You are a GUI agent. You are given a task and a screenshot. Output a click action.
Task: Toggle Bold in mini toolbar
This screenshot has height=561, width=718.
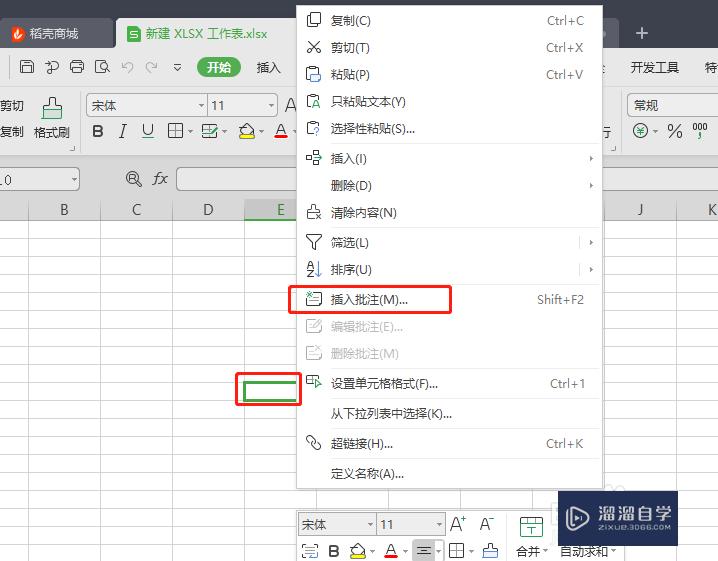(334, 551)
